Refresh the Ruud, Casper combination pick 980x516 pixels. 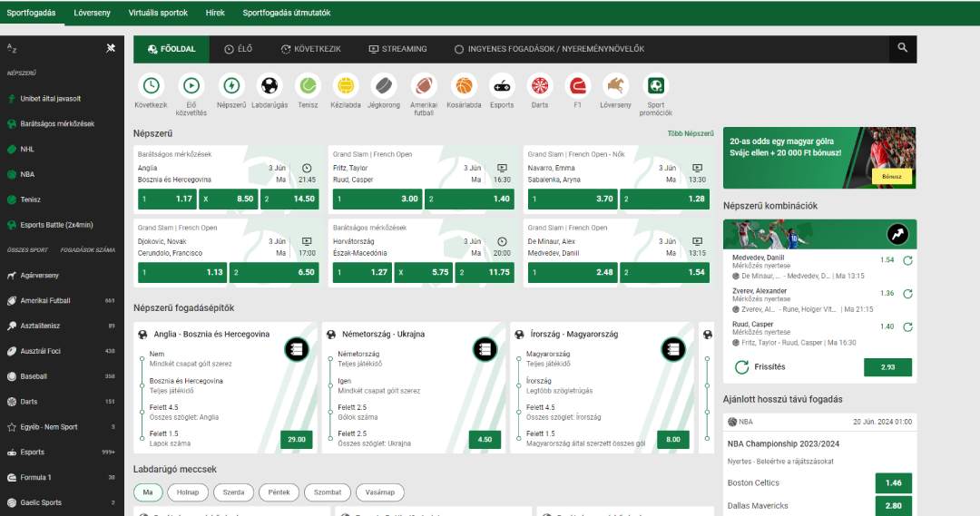coord(907,326)
